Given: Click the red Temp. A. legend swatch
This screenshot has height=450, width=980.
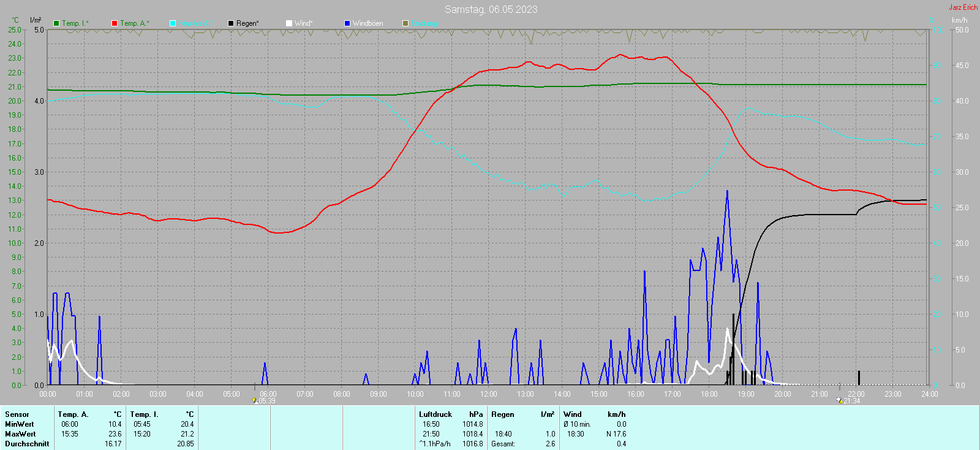Looking at the screenshot, I should coord(115,23).
